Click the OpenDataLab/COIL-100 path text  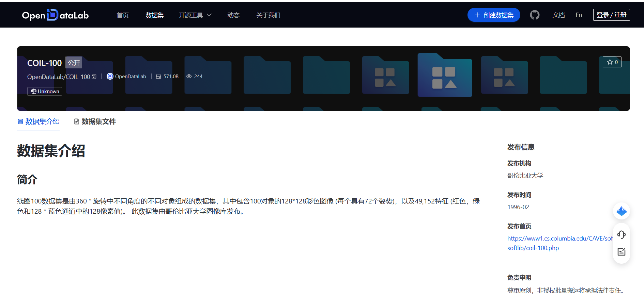59,77
